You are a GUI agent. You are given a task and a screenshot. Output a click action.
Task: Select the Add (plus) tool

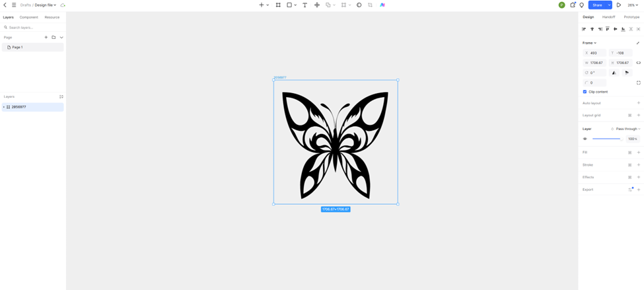pyautogui.click(x=261, y=5)
